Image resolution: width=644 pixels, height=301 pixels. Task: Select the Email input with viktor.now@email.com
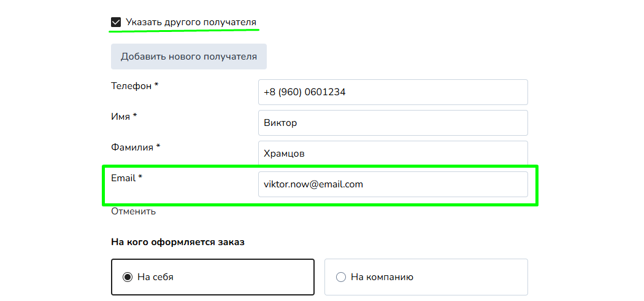pos(393,184)
